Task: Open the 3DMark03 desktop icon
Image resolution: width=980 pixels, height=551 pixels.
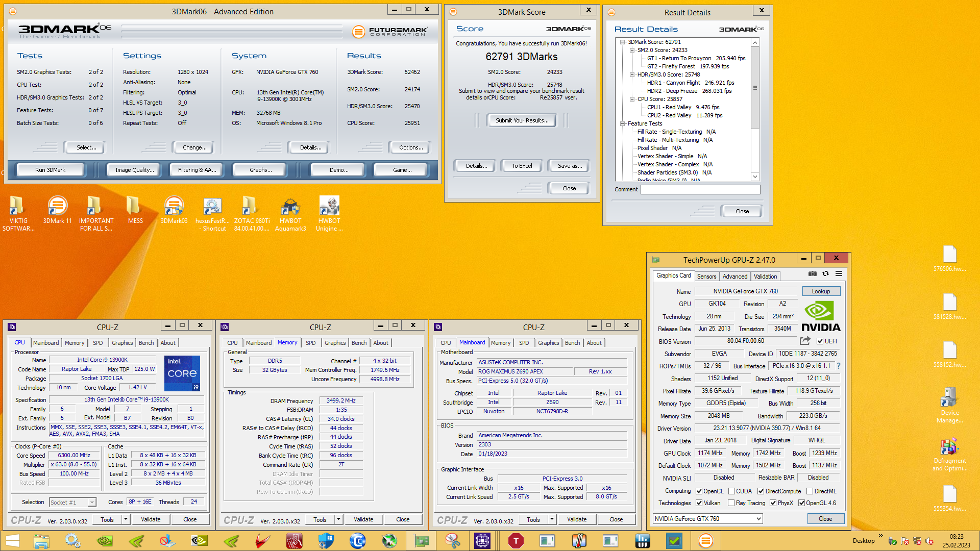Action: tap(174, 211)
